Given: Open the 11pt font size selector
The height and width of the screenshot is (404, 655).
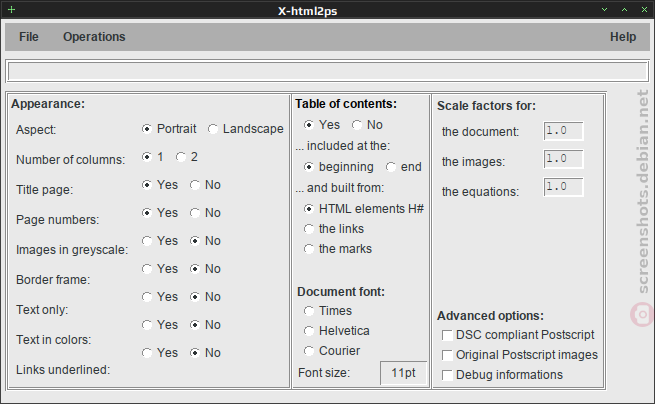Looking at the screenshot, I should click(403, 373).
